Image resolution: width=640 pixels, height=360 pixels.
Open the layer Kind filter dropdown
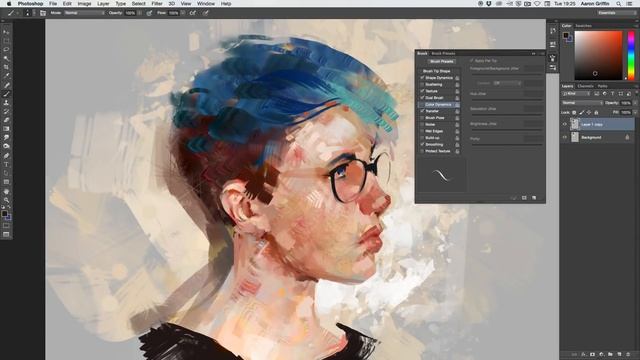click(x=576, y=94)
